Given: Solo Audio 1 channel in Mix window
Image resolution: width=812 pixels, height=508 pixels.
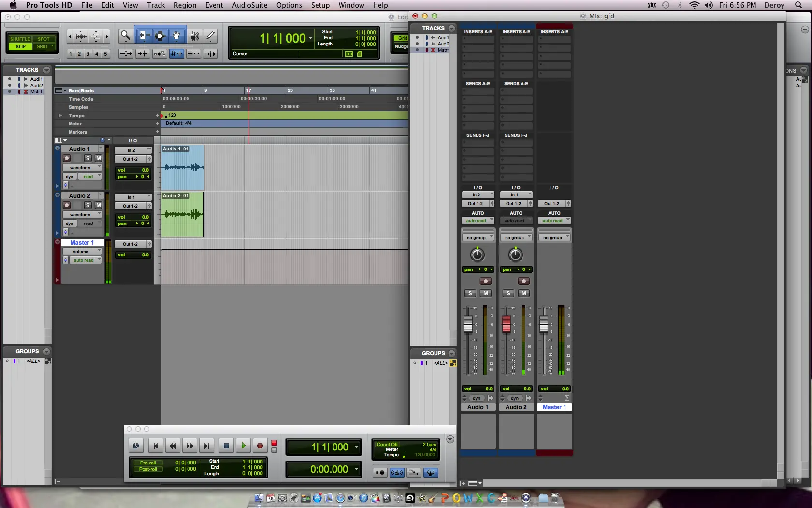Looking at the screenshot, I should tap(470, 293).
